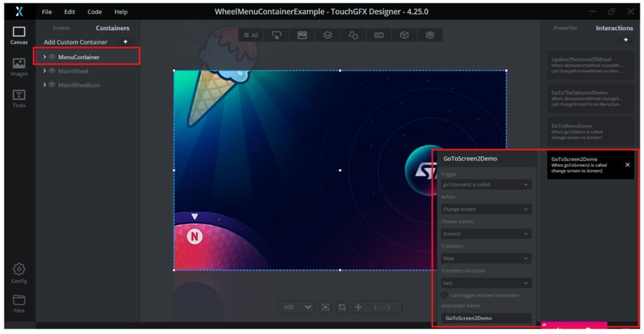Expand the MainWheel tree node
Image resolution: width=644 pixels, height=334 pixels.
[44, 70]
